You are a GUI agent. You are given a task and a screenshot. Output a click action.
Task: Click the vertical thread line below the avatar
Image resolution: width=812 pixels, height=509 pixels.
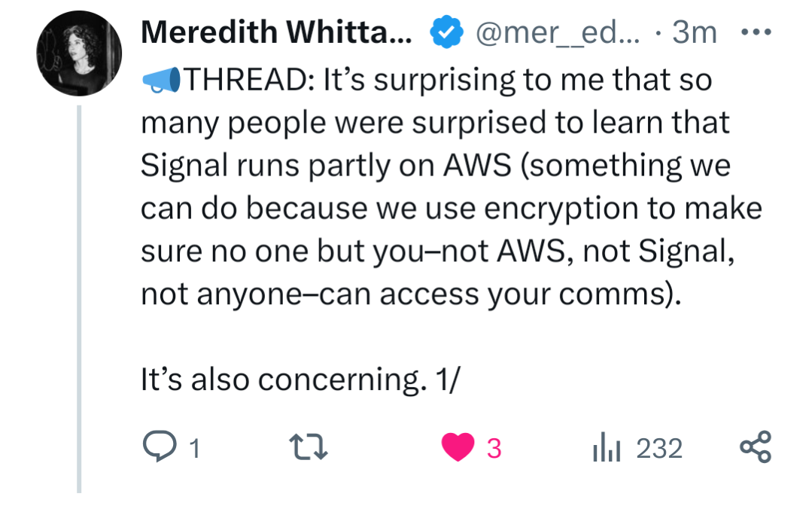79,301
